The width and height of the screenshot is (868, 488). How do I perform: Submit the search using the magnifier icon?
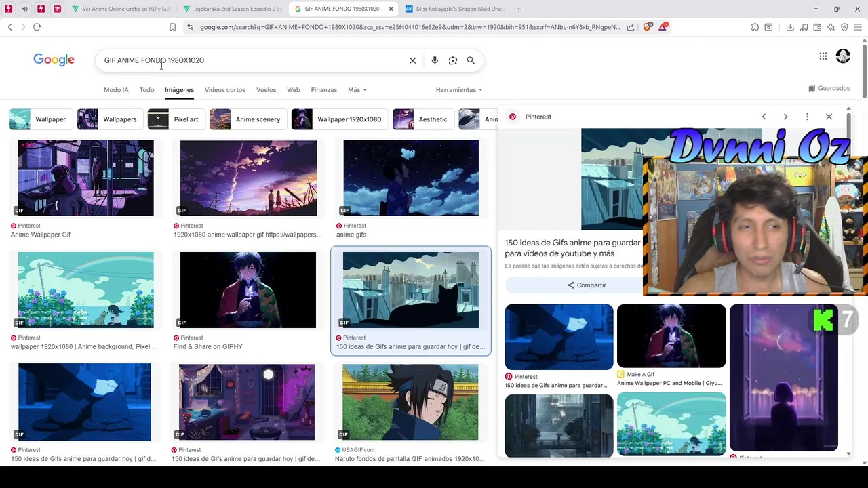(x=471, y=60)
